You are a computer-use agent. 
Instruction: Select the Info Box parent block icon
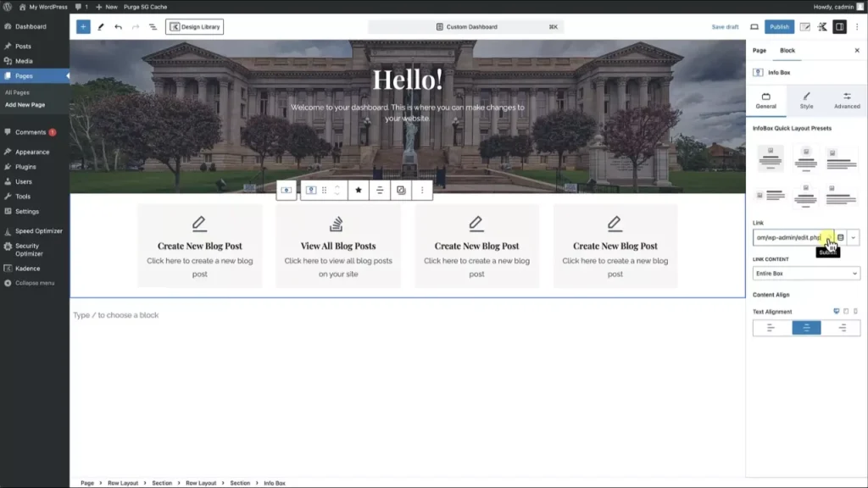(x=287, y=190)
